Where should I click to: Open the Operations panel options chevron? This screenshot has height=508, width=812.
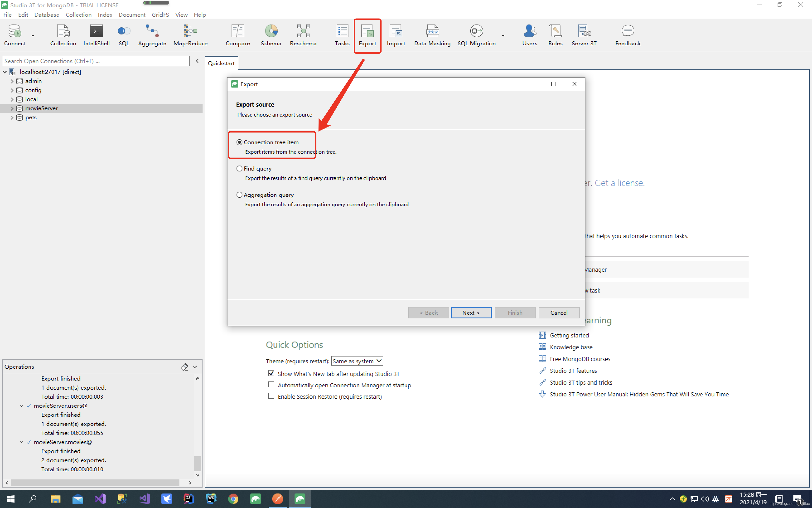pyautogui.click(x=195, y=367)
